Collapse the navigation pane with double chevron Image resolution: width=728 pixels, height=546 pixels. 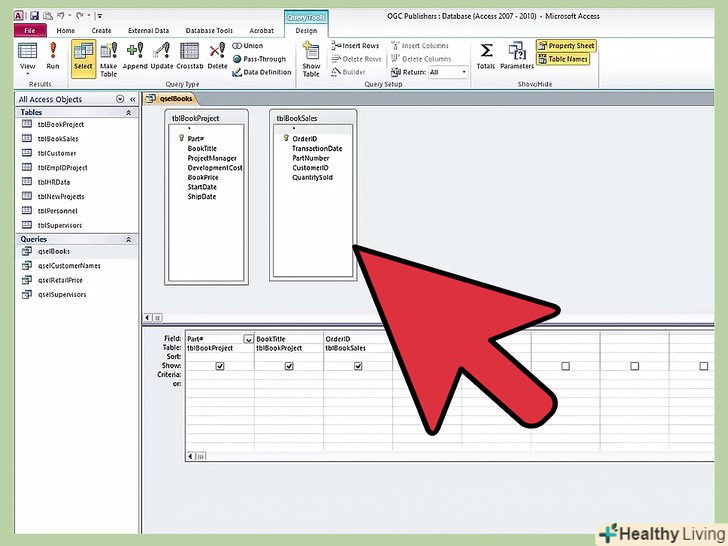[132, 99]
